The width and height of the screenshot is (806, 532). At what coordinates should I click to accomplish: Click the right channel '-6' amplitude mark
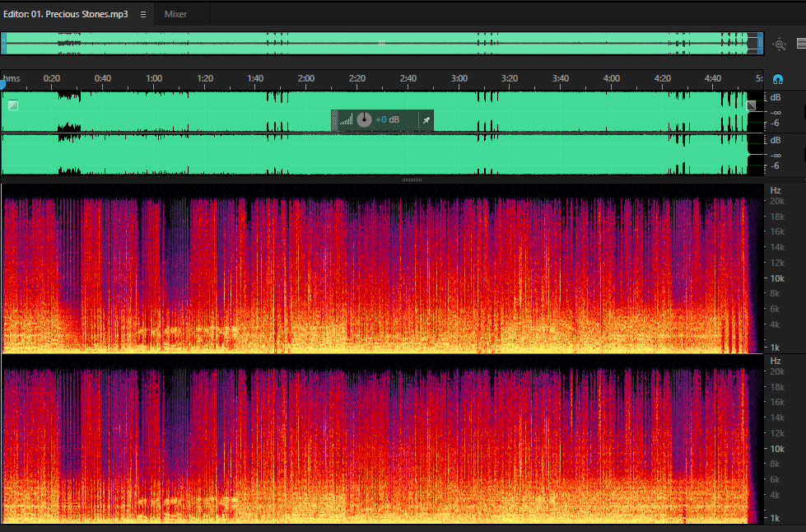(775, 166)
